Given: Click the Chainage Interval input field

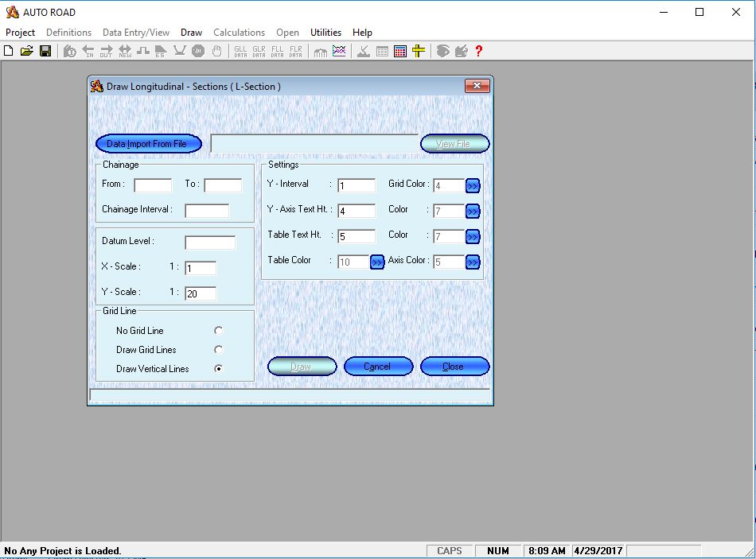Looking at the screenshot, I should click(x=207, y=211).
